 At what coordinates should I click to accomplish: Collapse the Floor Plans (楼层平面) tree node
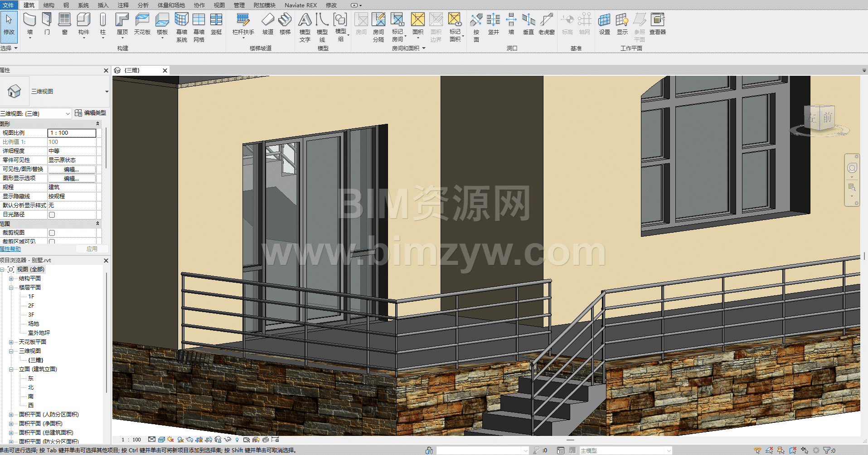(11, 288)
